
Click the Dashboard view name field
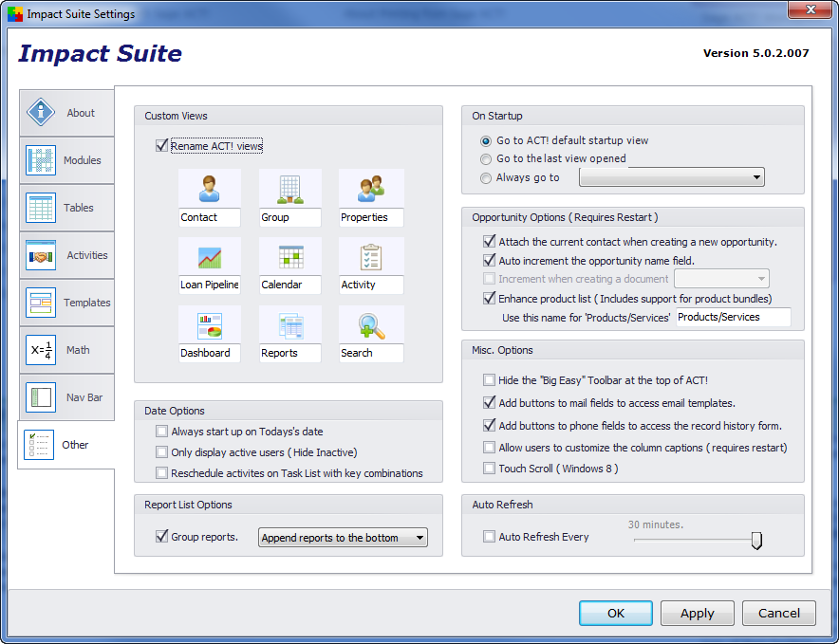209,353
